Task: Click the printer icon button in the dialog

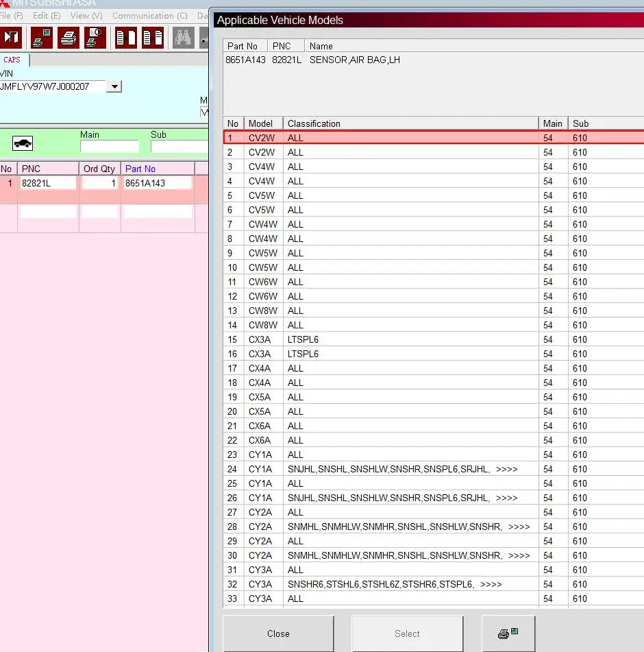Action: pyautogui.click(x=508, y=633)
